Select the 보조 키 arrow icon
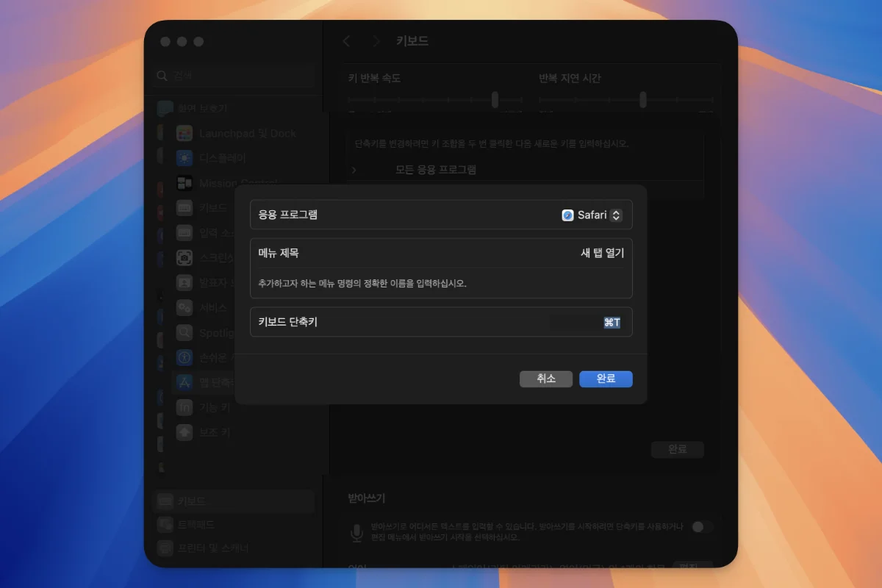Image resolution: width=882 pixels, height=588 pixels. [x=184, y=432]
